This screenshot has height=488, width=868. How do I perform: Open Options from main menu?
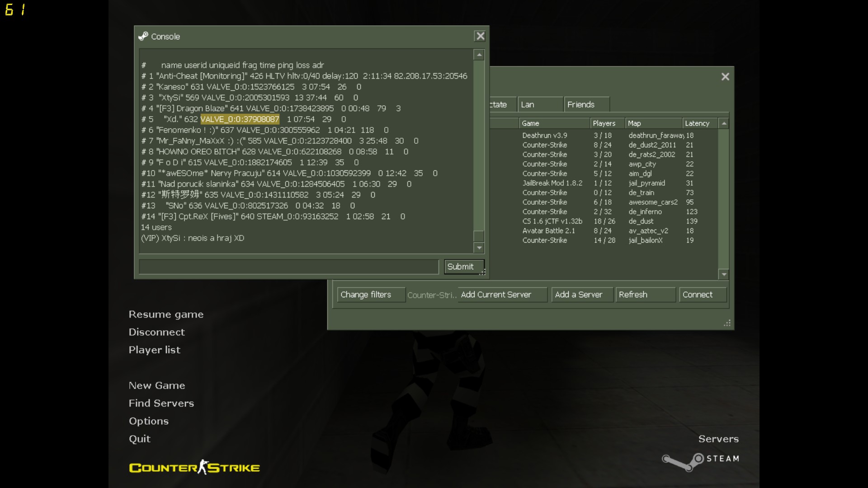pyautogui.click(x=149, y=421)
